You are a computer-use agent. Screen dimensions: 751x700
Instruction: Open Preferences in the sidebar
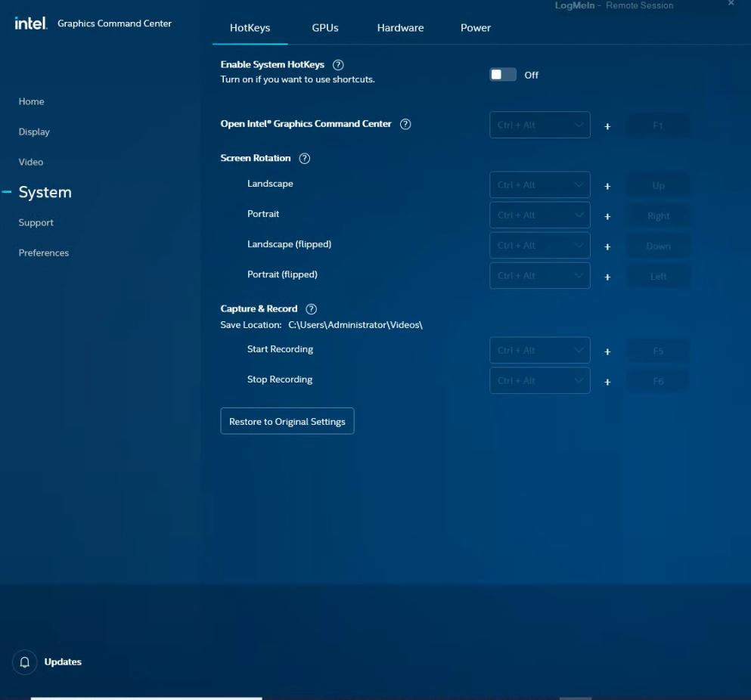44,252
